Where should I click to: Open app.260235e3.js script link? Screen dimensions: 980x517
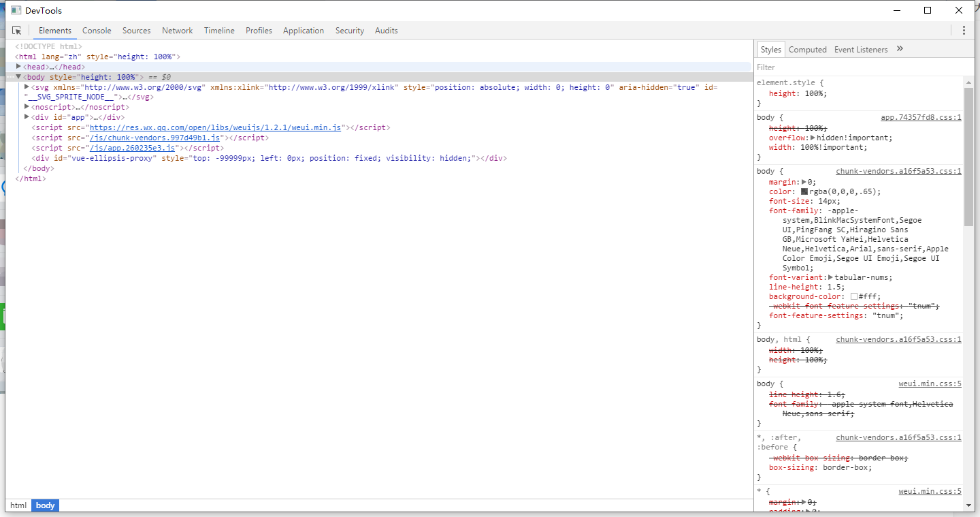point(133,148)
